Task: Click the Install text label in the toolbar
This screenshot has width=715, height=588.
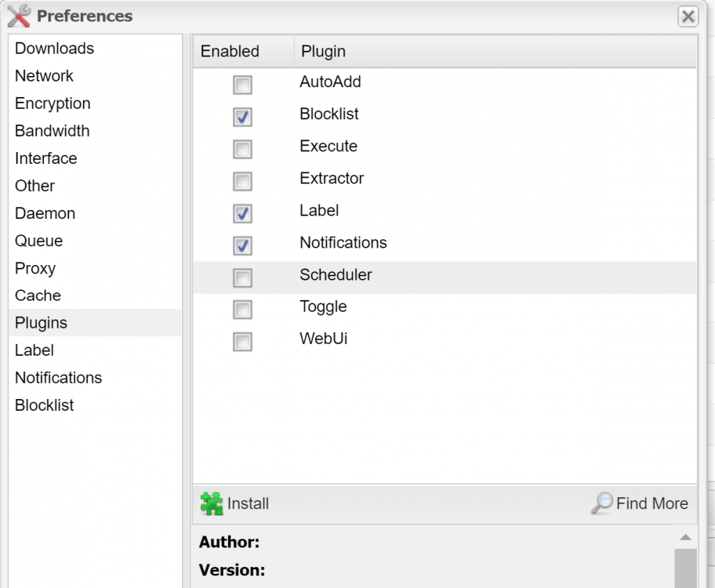Action: 248,503
